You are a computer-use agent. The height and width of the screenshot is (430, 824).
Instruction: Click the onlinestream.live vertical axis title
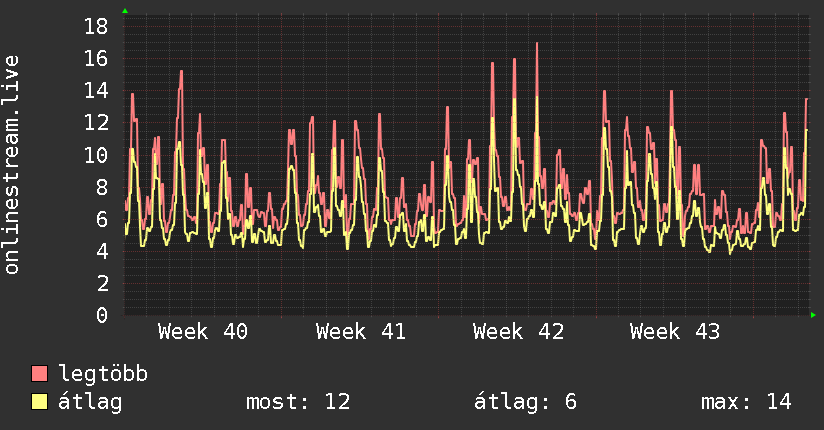(11, 165)
